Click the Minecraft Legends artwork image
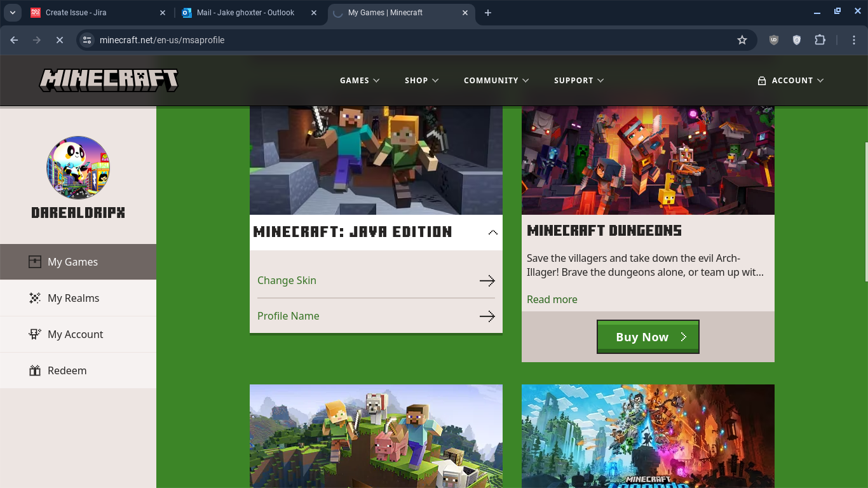The image size is (868, 488). (648, 436)
